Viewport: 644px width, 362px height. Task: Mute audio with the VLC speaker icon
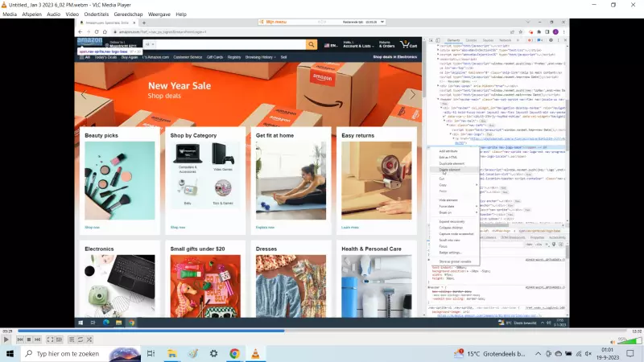pos(613,342)
